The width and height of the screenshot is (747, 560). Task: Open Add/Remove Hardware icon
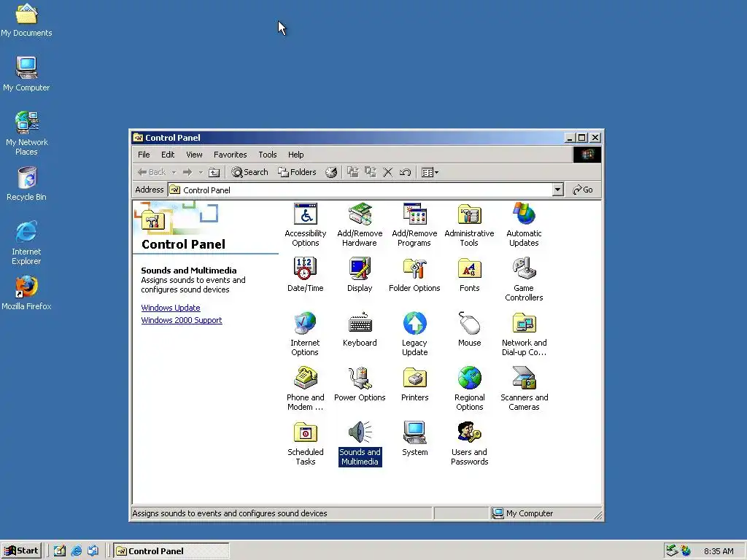pyautogui.click(x=360, y=225)
